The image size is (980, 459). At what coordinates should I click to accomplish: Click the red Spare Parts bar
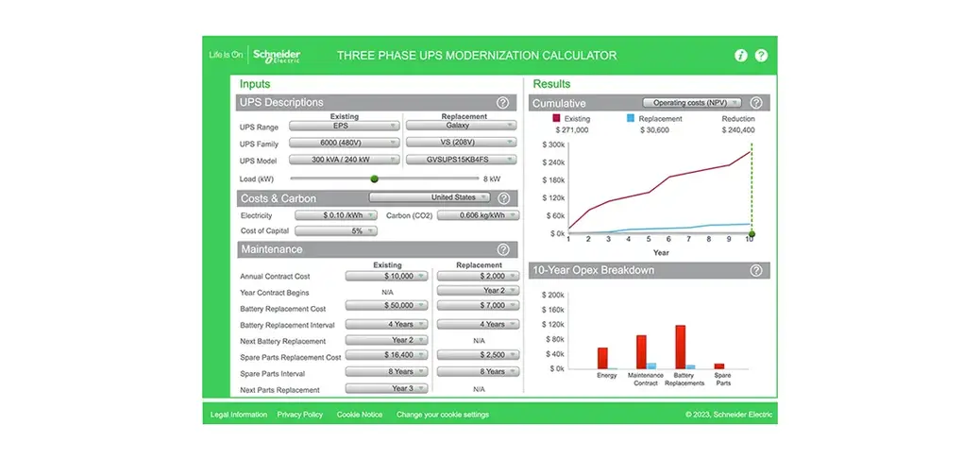[x=719, y=366]
